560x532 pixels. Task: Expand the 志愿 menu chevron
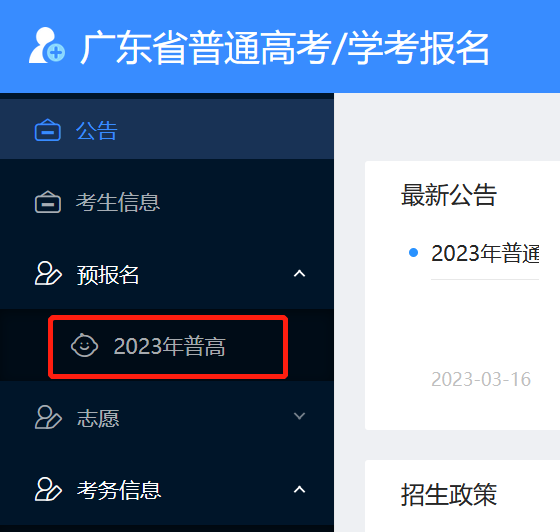[x=299, y=416]
